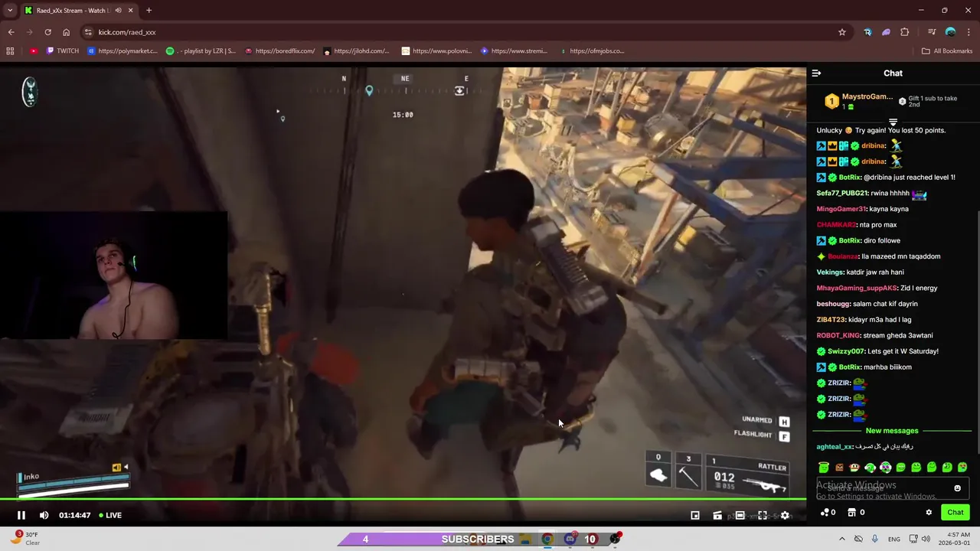Open chat settings gear icon
980x551 pixels.
(x=929, y=513)
